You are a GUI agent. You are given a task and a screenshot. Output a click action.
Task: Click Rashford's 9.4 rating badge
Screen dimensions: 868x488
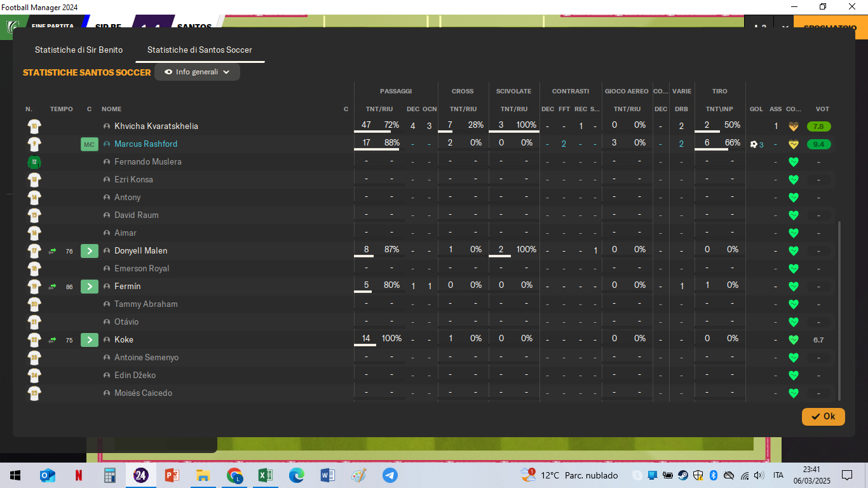coord(818,144)
